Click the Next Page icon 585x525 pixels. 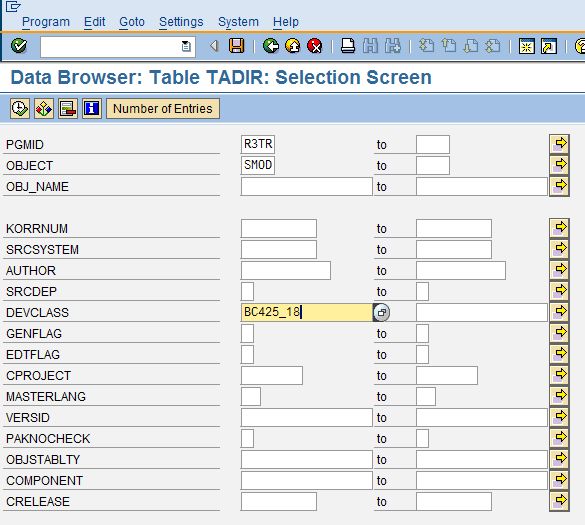coord(471,46)
